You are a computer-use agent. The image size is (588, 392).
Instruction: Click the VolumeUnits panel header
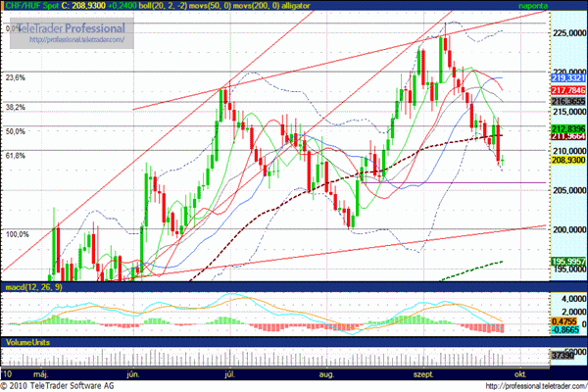point(27,342)
